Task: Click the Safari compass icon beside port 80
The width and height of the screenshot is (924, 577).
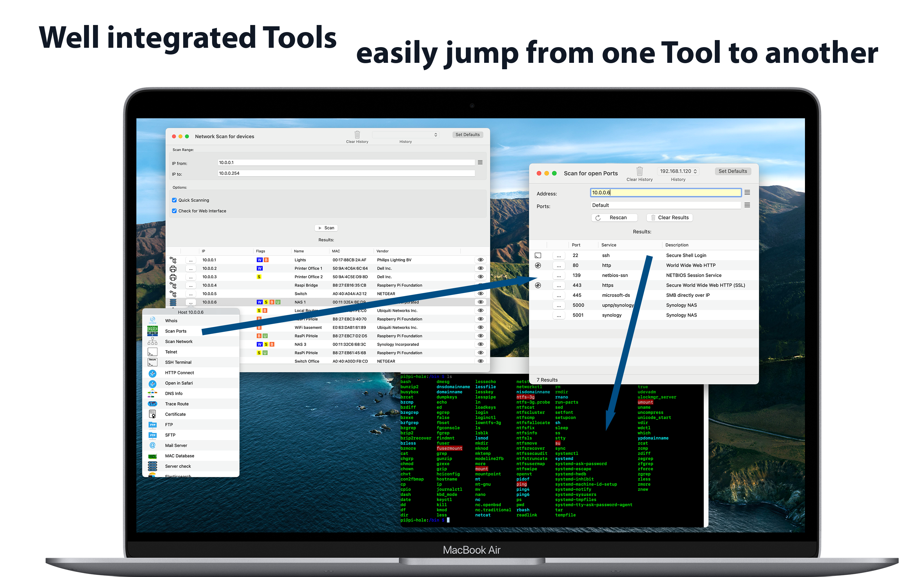Action: (x=538, y=265)
